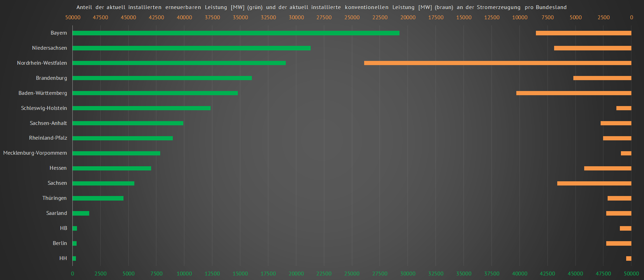Click the Rheinland-Pfalz category label
This screenshot has height=280, width=644.
pyautogui.click(x=48, y=138)
